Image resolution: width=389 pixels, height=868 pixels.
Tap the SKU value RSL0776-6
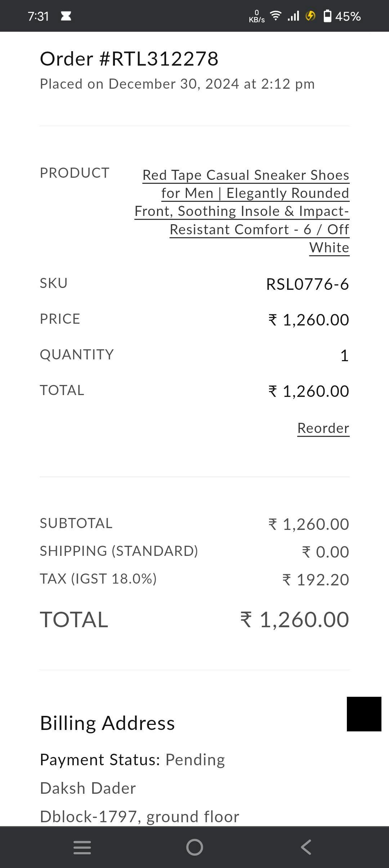pyautogui.click(x=307, y=284)
